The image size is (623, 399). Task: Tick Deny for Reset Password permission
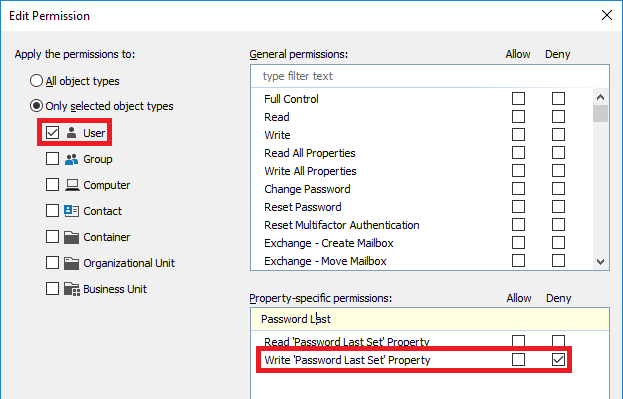(x=558, y=207)
